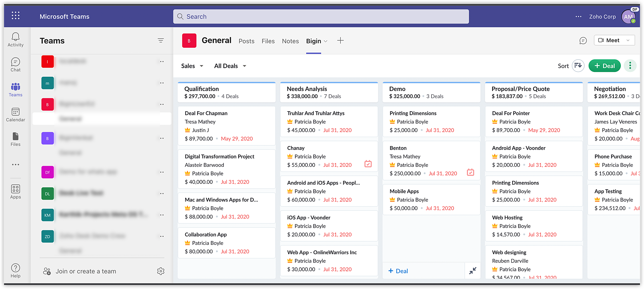The width and height of the screenshot is (644, 289).
Task: Show more apps ellipsis in left rail
Action: pyautogui.click(x=15, y=164)
